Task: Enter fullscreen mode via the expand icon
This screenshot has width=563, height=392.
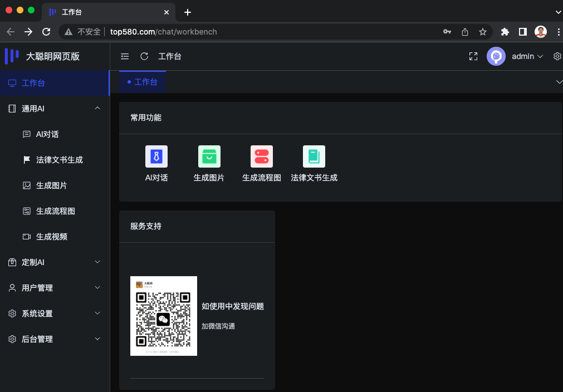Action: (473, 56)
